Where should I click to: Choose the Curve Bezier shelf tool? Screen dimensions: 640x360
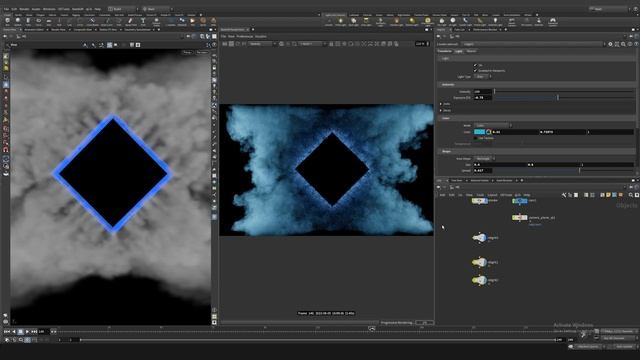click(x=92, y=21)
